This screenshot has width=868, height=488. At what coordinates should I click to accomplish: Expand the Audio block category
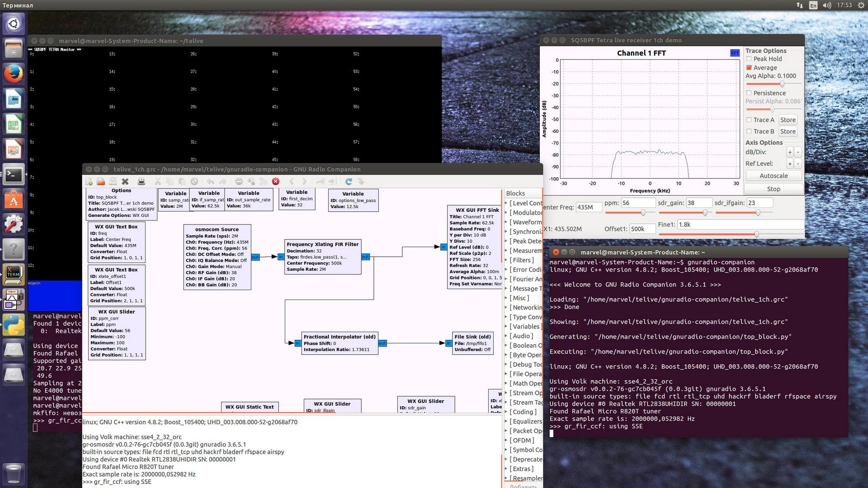506,336
